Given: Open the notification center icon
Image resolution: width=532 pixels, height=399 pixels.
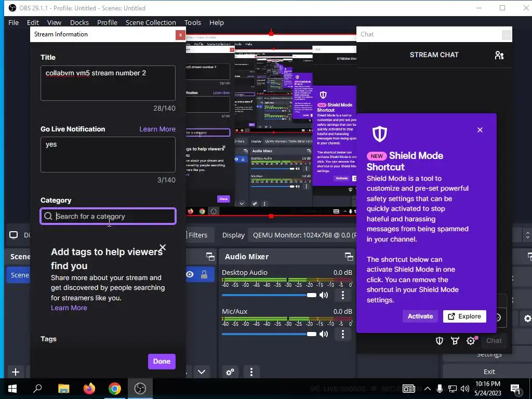Looking at the screenshot, I should pyautogui.click(x=516, y=390).
